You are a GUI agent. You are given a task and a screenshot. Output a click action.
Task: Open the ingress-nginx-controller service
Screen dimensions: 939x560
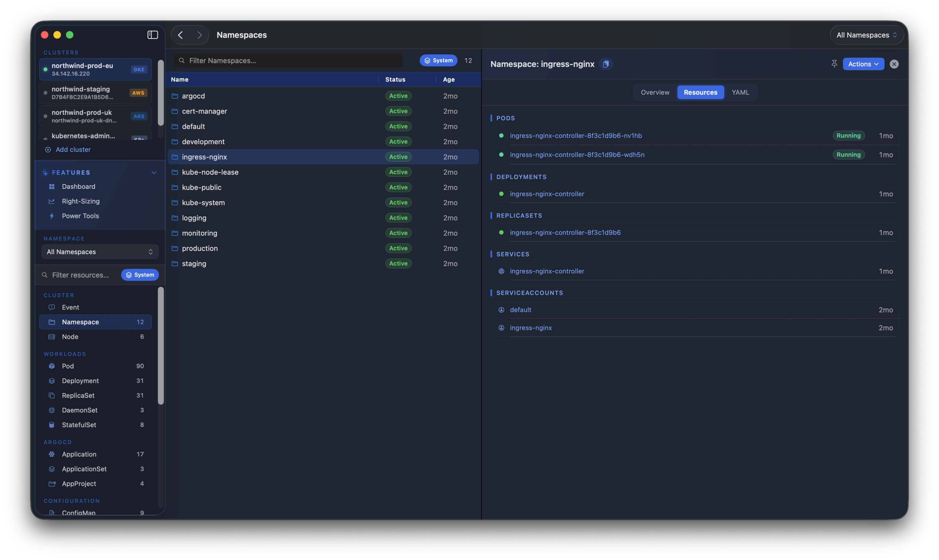coord(547,271)
